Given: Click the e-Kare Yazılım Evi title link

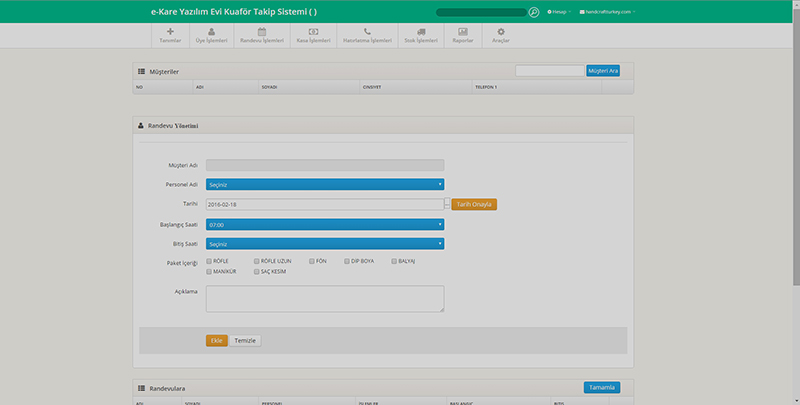Looking at the screenshot, I should (x=234, y=12).
